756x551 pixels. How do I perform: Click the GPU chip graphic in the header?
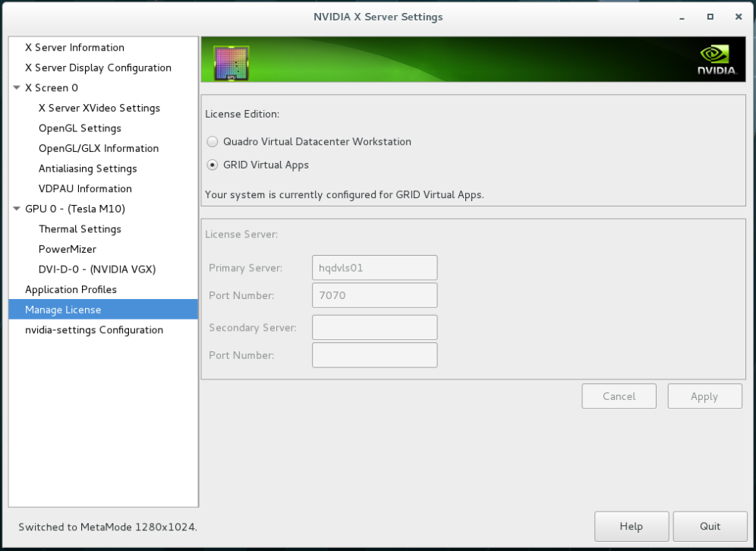coord(228,58)
